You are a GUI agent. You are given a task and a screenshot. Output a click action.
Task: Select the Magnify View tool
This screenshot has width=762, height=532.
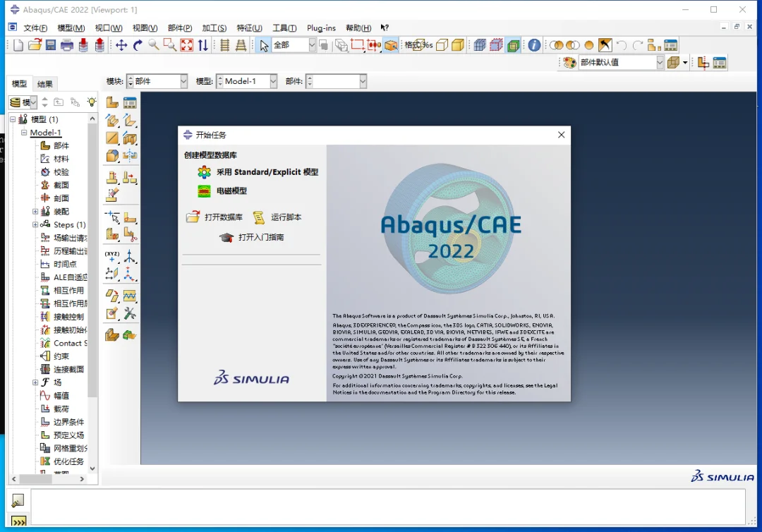tap(154, 45)
